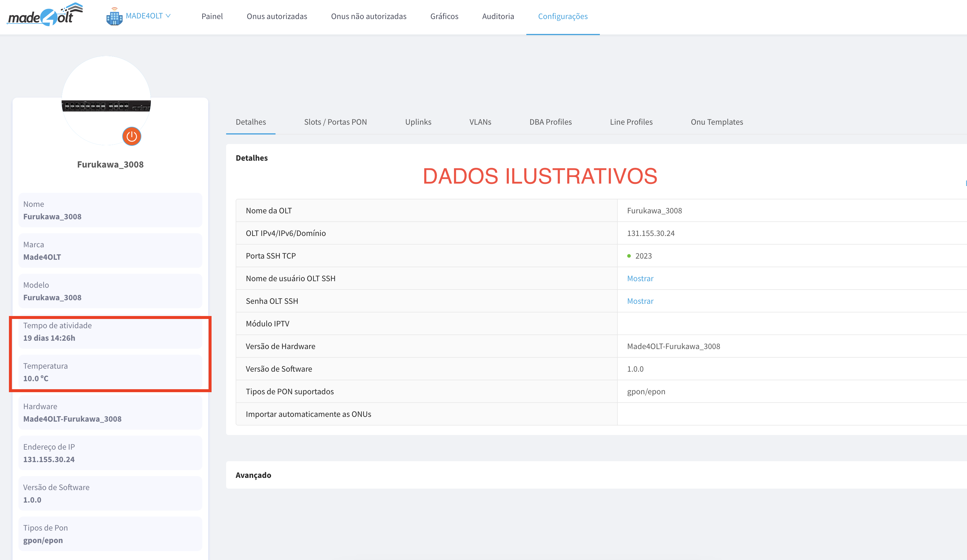Image resolution: width=967 pixels, height=560 pixels.
Task: Click the Detalhes section heading
Action: tap(251, 158)
